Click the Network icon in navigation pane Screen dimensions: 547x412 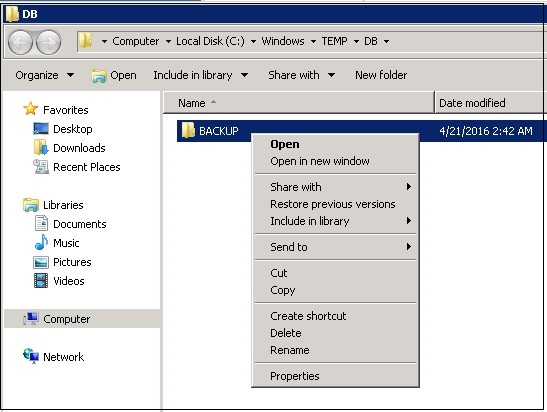coord(31,356)
